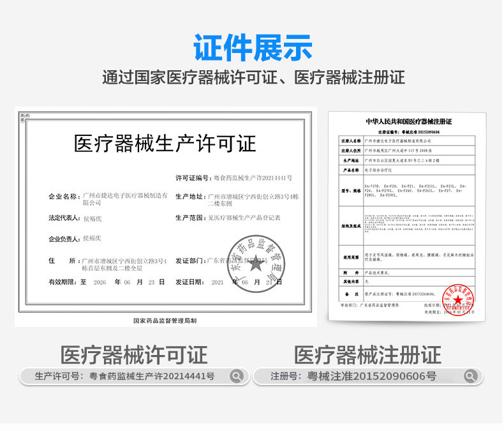This screenshot has height=431, width=504.
Task: Click the 备注 row
Action: pyautogui.click(x=407, y=294)
